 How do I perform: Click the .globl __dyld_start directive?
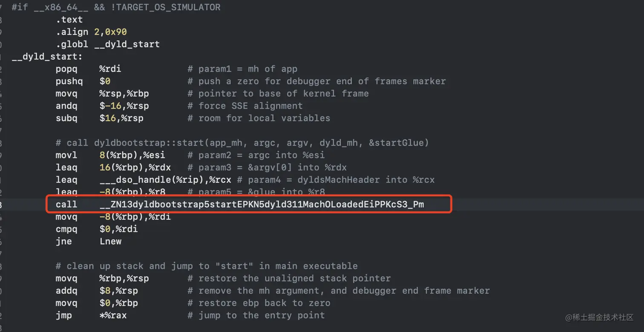107,44
